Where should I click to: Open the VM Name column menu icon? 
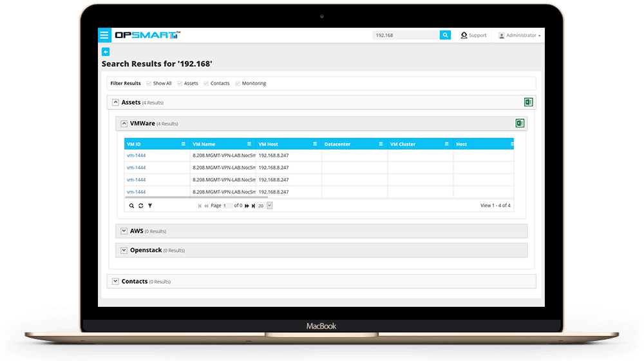click(249, 144)
